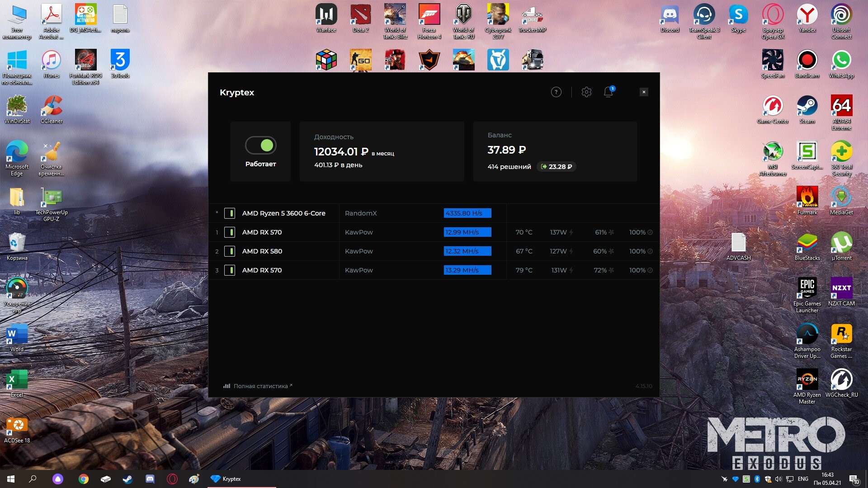
Task: Click the 23.28 ₽ payout badge
Action: 557,167
